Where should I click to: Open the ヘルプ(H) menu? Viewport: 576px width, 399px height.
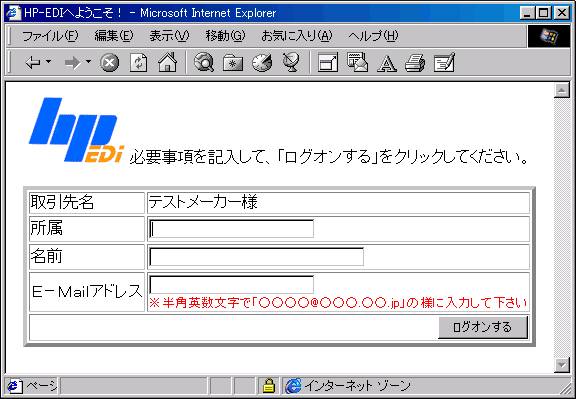(373, 36)
